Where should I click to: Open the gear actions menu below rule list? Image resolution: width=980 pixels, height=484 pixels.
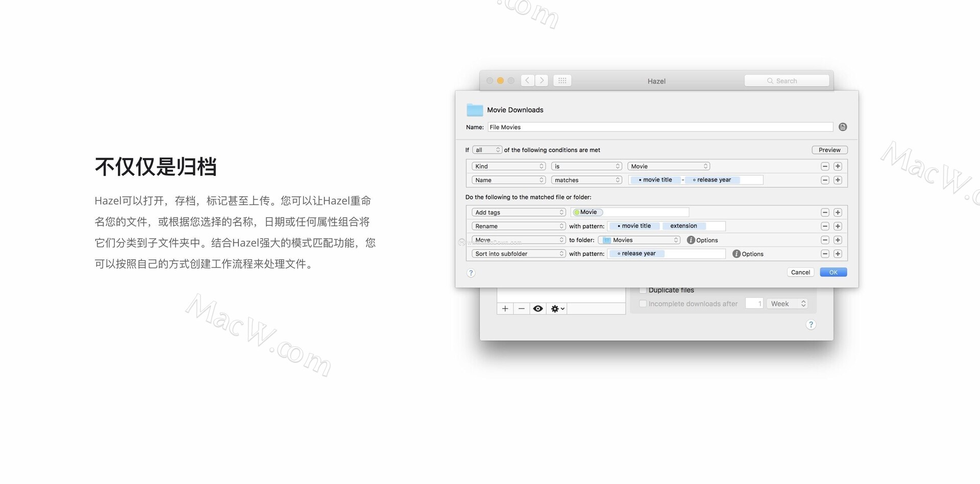pos(557,309)
